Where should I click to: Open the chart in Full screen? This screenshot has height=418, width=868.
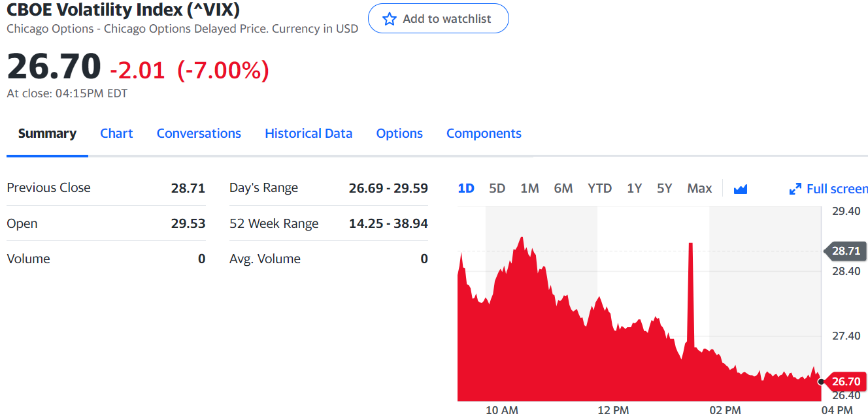[829, 189]
